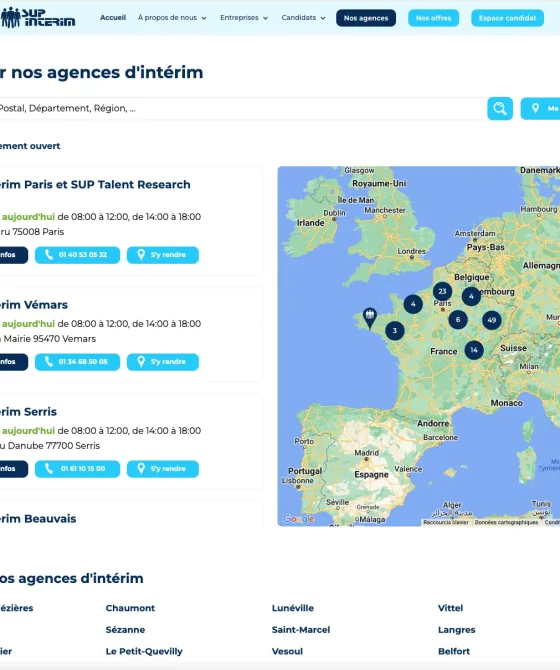Call Paris agency at 01 40 53 05 32

tap(77, 255)
